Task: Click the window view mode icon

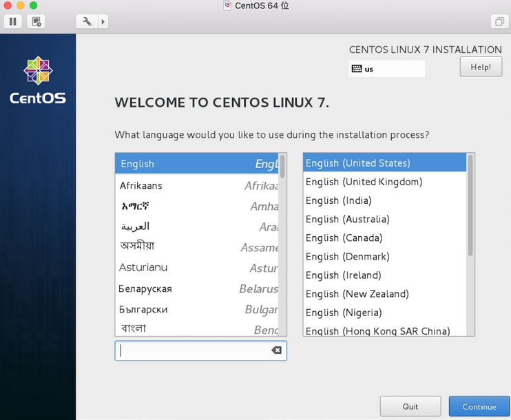Action: point(499,21)
